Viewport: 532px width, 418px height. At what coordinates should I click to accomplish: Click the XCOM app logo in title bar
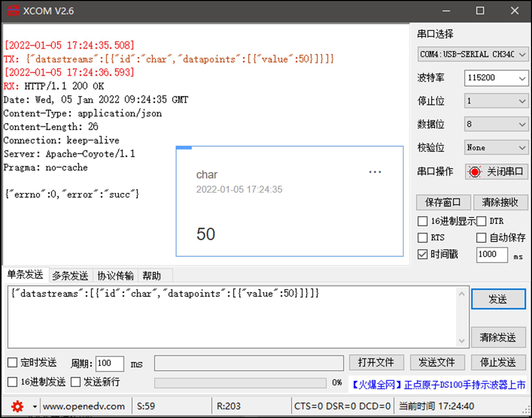pos(13,11)
